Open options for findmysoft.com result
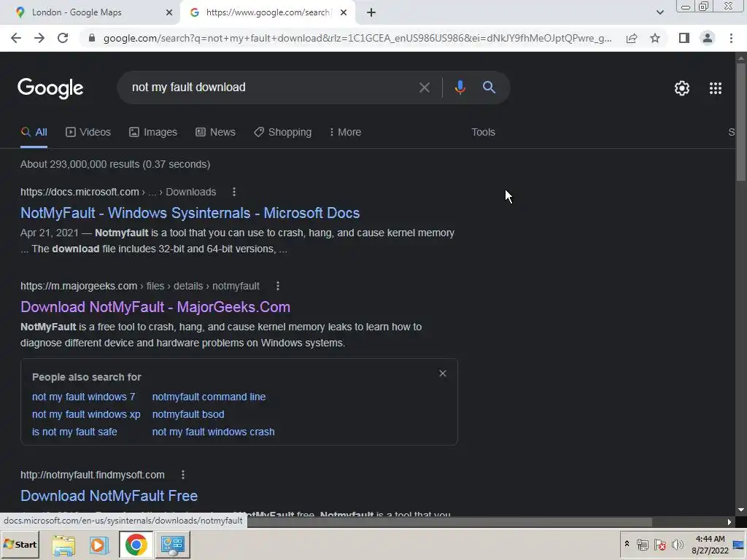This screenshot has width=747, height=560. (x=183, y=475)
